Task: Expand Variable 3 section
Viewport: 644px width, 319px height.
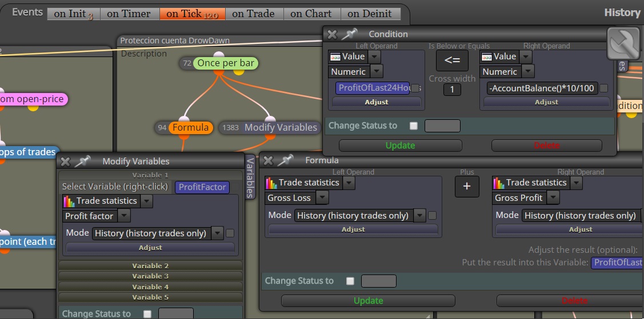Action: point(150,276)
